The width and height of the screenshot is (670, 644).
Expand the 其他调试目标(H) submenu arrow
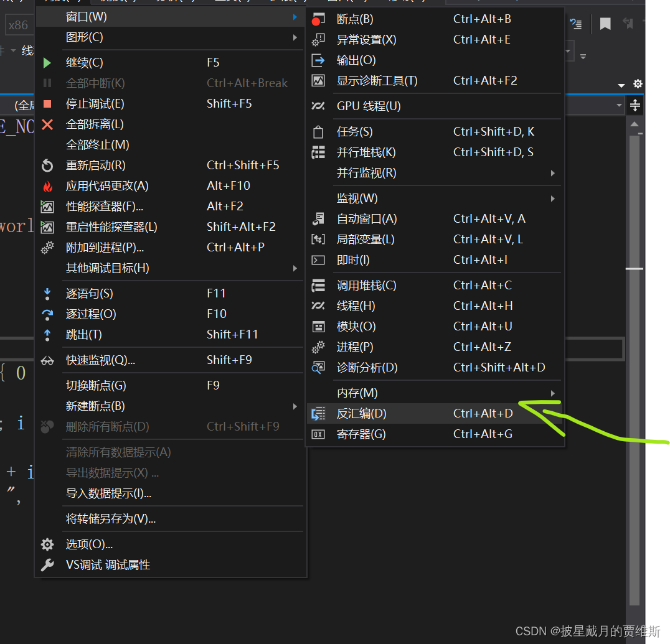[295, 268]
